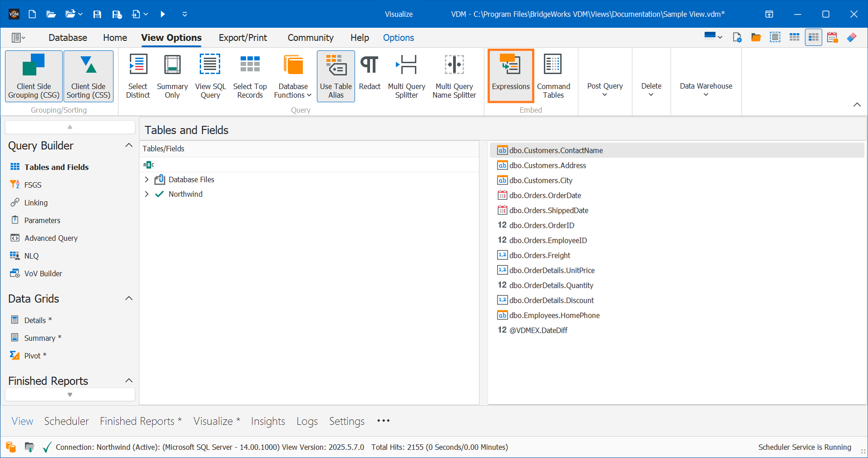868x458 pixels.
Task: Open Database Functions dropdown
Action: click(x=293, y=76)
